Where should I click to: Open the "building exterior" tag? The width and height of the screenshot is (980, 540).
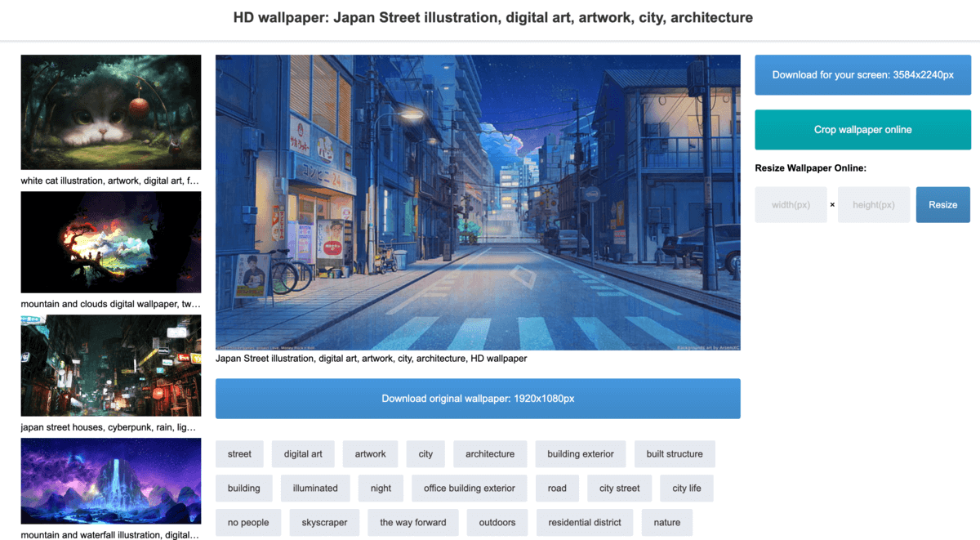click(x=581, y=454)
